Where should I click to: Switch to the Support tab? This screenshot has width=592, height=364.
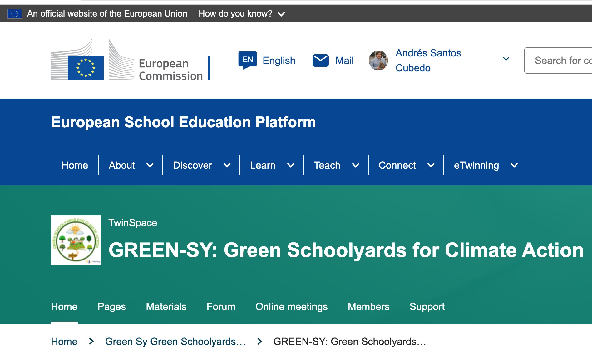pos(427,307)
